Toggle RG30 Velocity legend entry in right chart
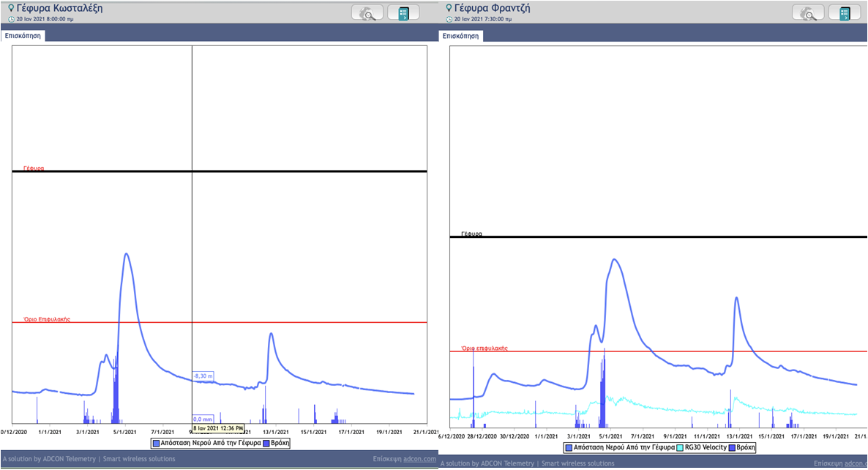868x470 pixels. coord(706,447)
